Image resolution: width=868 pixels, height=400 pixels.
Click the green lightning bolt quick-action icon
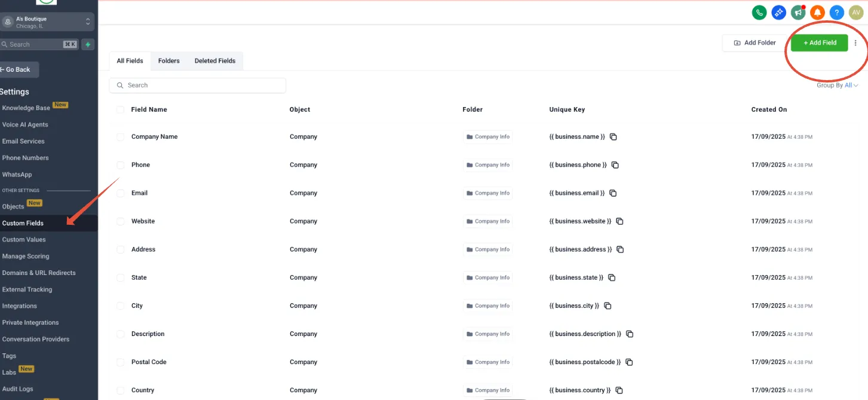pos(88,45)
